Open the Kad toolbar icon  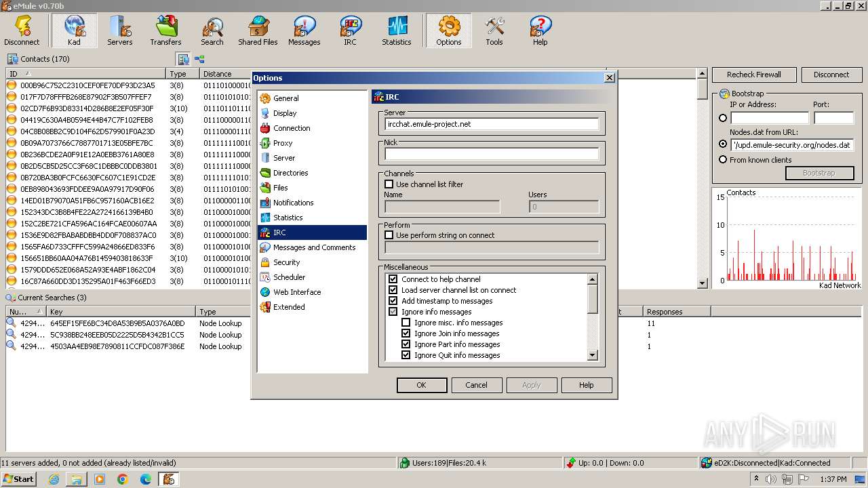tap(74, 31)
